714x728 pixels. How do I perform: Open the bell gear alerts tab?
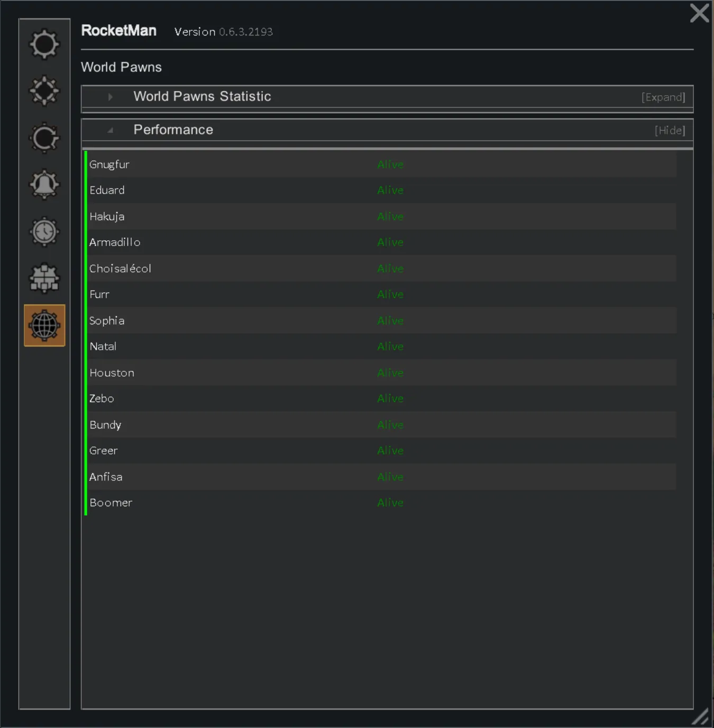coord(44,185)
